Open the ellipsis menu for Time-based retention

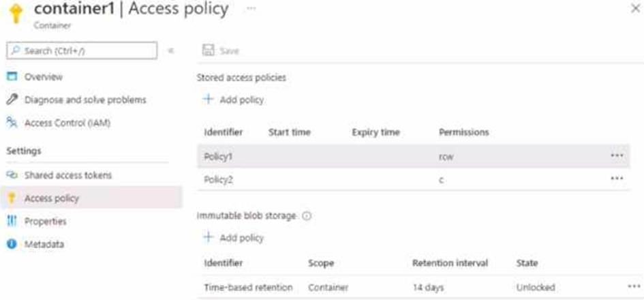pyautogui.click(x=634, y=286)
